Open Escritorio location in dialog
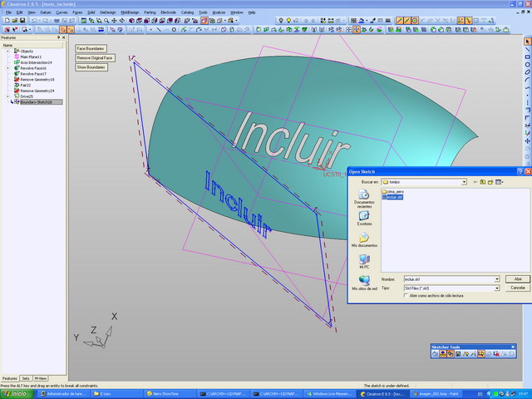Screen dimensions: 532x399 click(364, 216)
